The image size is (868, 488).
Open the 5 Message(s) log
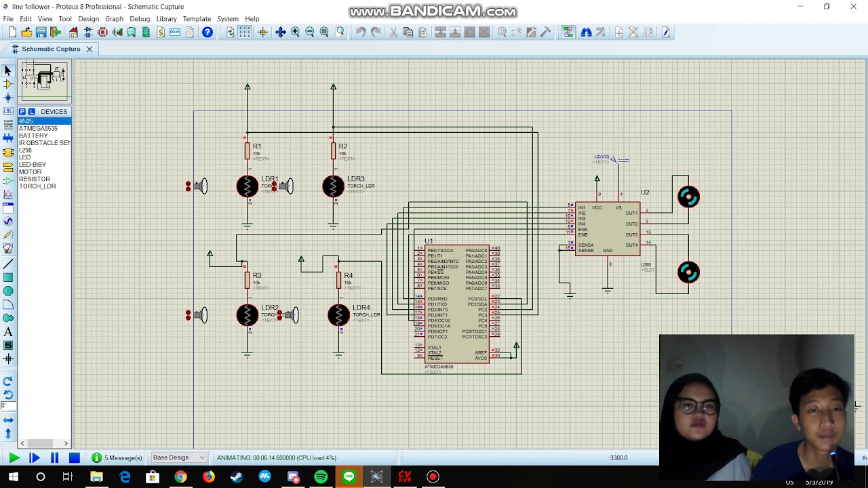coord(117,457)
